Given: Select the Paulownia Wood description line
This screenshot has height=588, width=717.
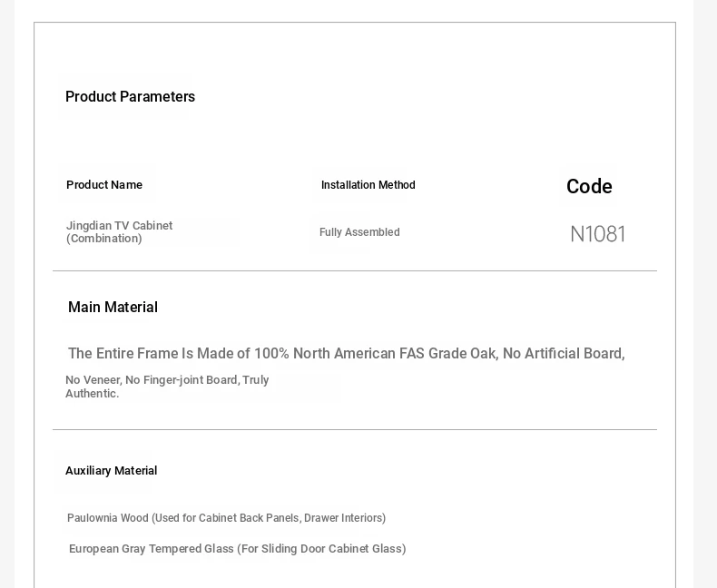Looking at the screenshot, I should (x=226, y=518).
